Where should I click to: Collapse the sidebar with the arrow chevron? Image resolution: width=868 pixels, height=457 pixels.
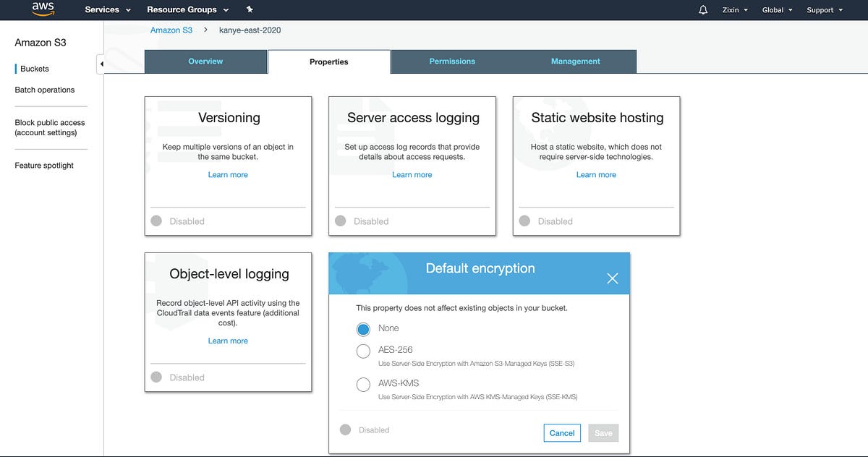point(102,64)
